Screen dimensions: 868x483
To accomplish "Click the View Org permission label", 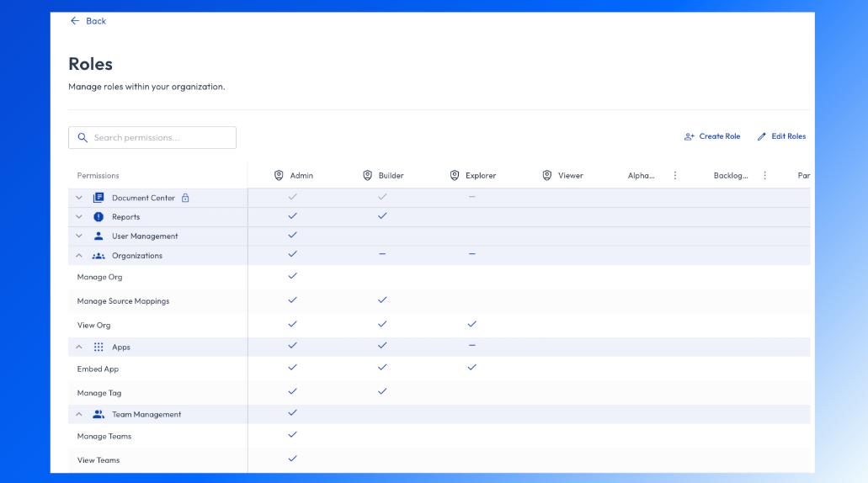I will pyautogui.click(x=93, y=326).
